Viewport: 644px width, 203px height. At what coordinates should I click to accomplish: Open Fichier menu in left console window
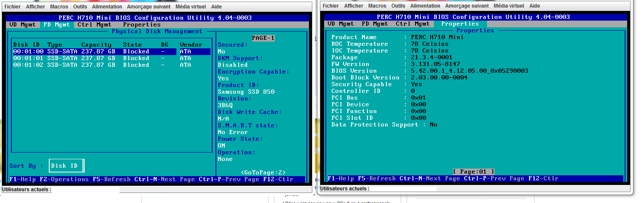pos(12,7)
